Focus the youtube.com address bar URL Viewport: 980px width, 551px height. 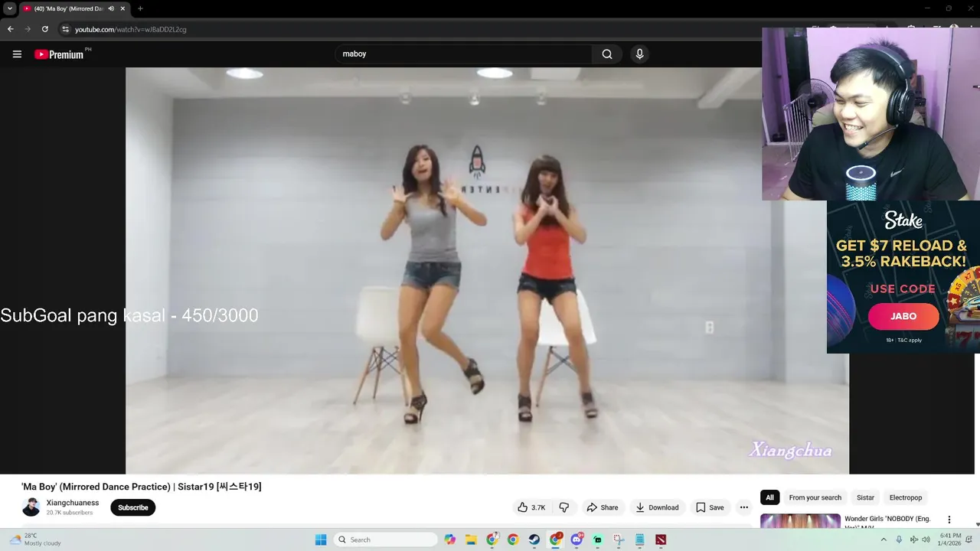point(131,29)
